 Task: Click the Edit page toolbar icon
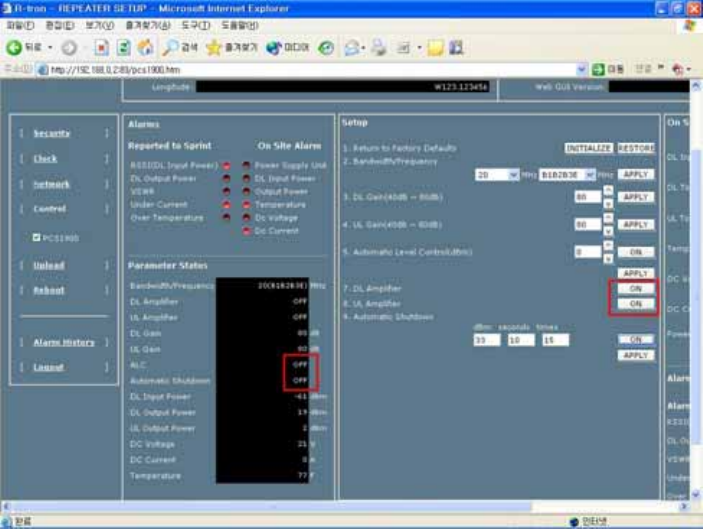[403, 48]
